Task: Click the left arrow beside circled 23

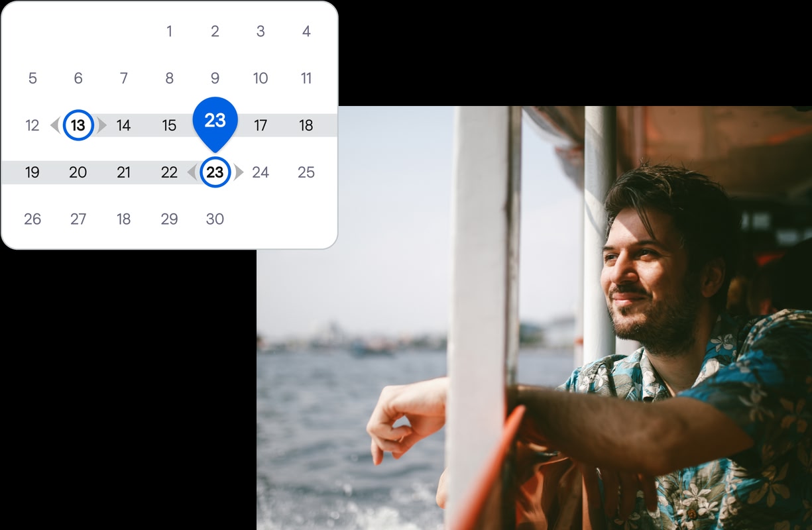Action: tap(192, 172)
